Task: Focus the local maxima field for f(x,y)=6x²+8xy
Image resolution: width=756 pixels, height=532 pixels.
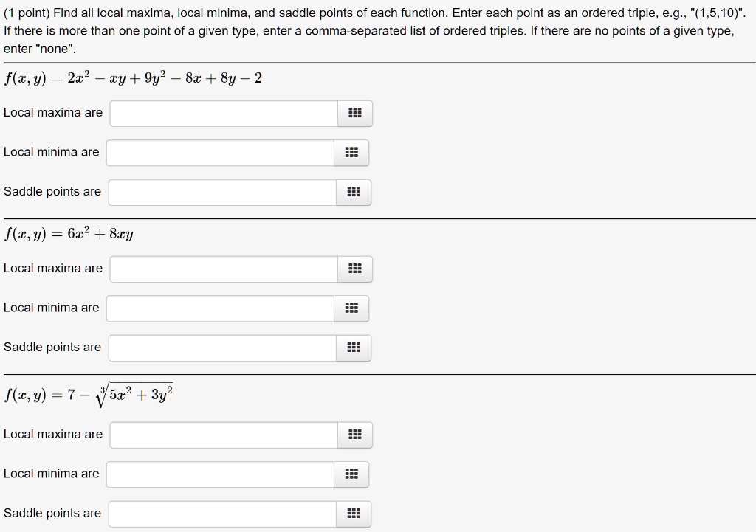Action: [224, 269]
